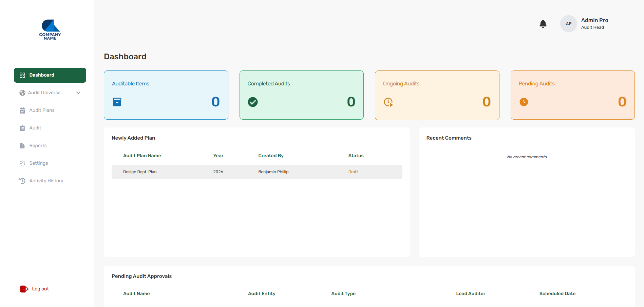Image resolution: width=644 pixels, height=307 pixels.
Task: Open the Audit Universe menu item
Action: tap(50, 93)
